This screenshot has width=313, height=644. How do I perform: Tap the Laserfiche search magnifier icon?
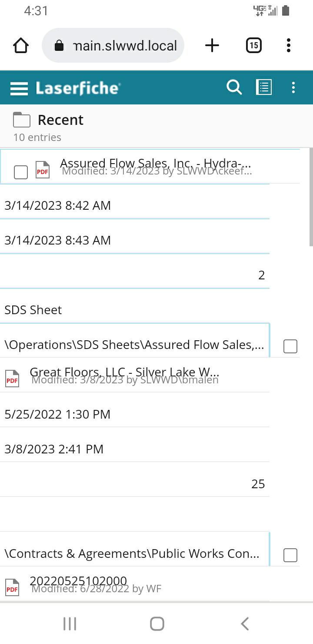[x=234, y=87]
